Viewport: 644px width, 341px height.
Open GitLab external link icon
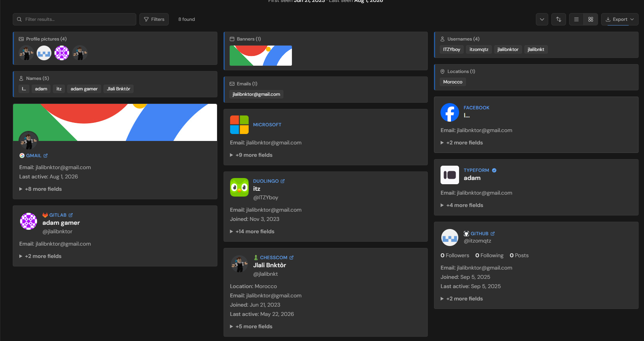[71, 215]
